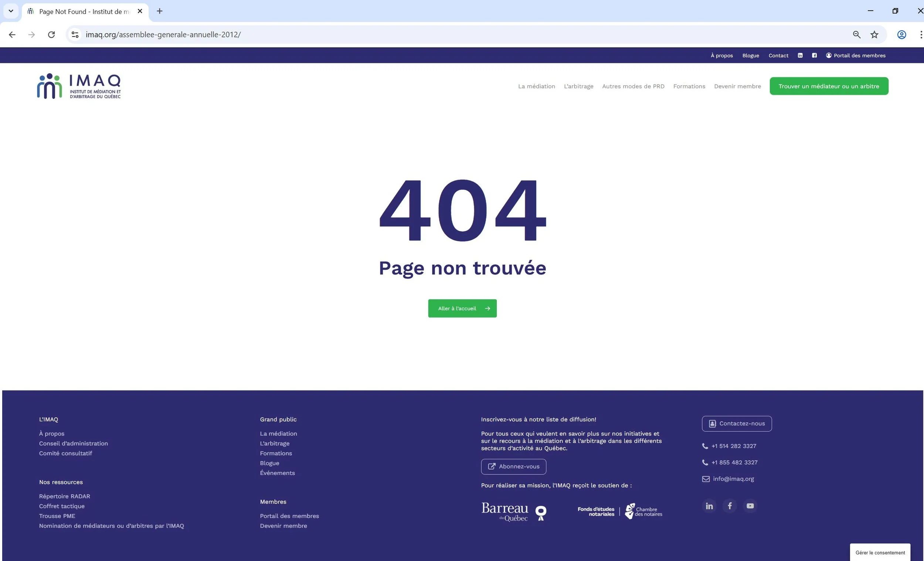The image size is (924, 561).
Task: Open Coffret tactique link
Action: (62, 506)
